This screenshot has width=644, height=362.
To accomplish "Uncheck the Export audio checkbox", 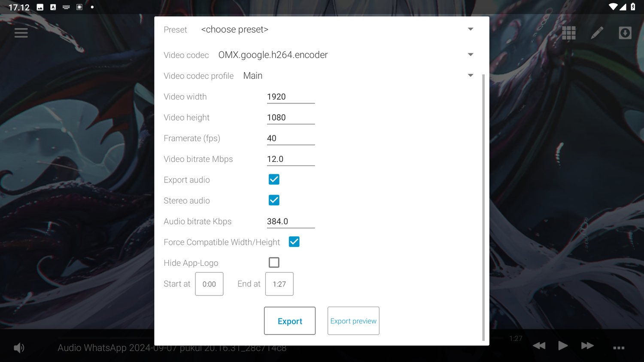I will click(274, 179).
